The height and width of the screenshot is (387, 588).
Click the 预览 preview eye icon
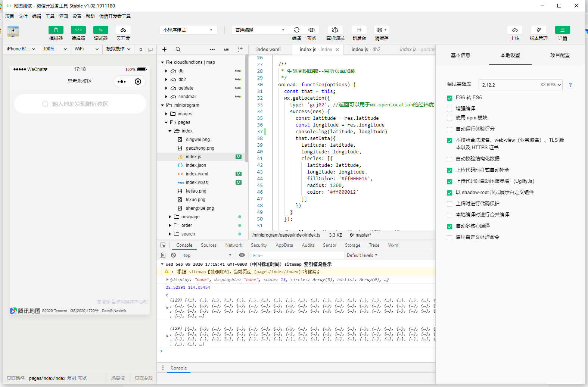coord(311,30)
